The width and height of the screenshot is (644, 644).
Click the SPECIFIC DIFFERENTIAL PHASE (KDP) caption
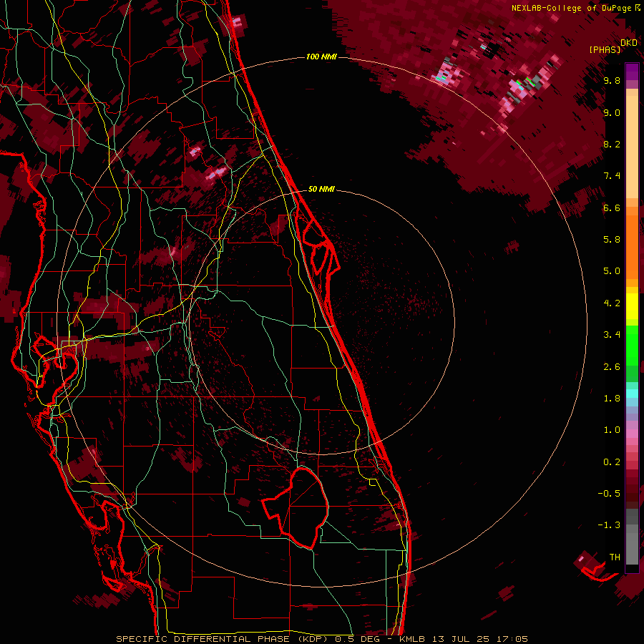click(223, 639)
